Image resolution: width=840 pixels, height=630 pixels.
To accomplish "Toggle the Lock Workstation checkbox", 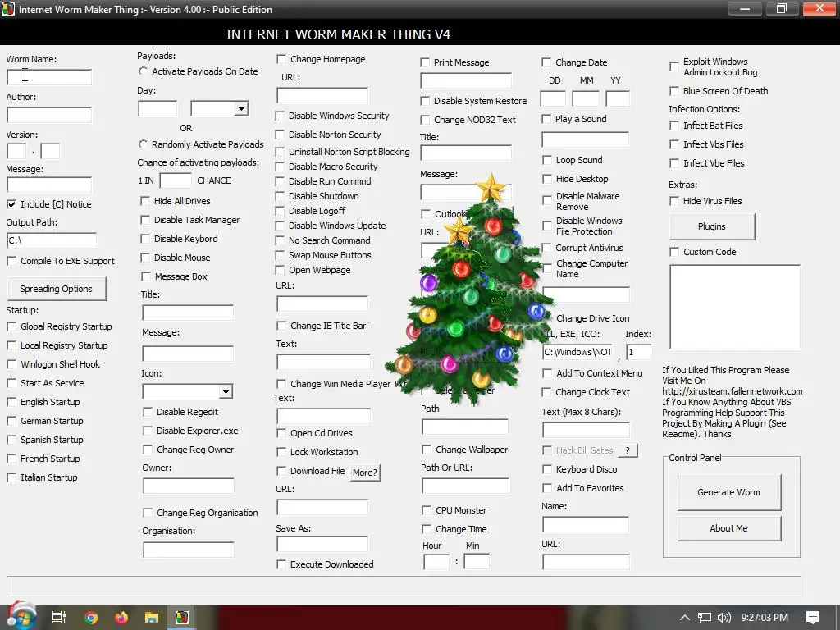I will [281, 452].
